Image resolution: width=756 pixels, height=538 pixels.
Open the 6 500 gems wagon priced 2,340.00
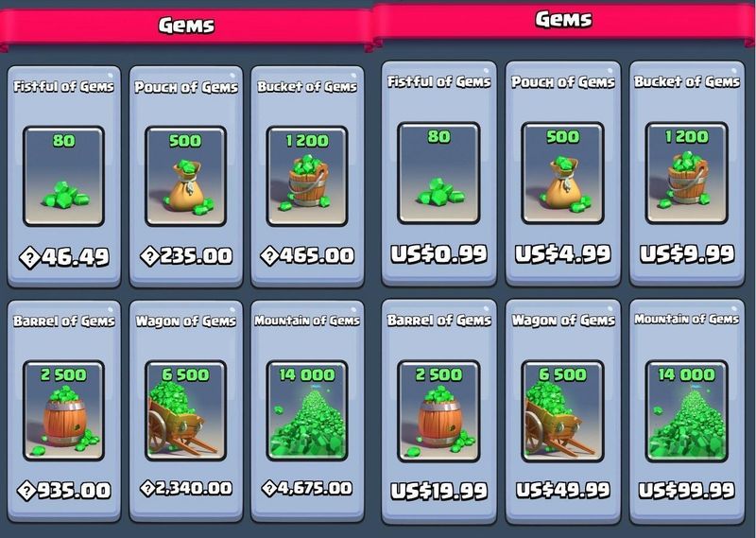point(185,410)
